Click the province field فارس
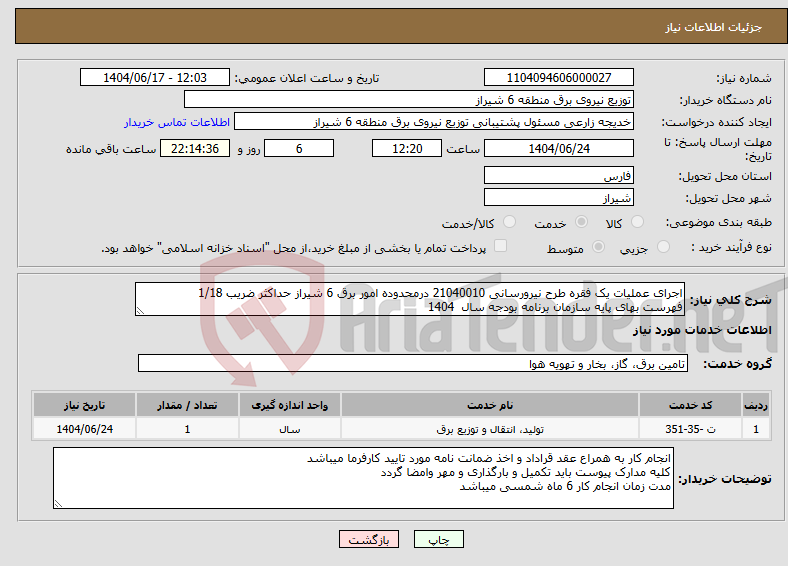Screen dimensions: 788x566 click(x=559, y=175)
